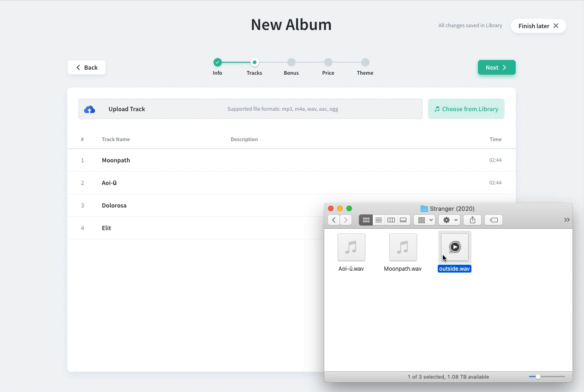Expand the Finder toolbar overflow chevrons
Image resolution: width=584 pixels, height=392 pixels.
click(x=567, y=220)
